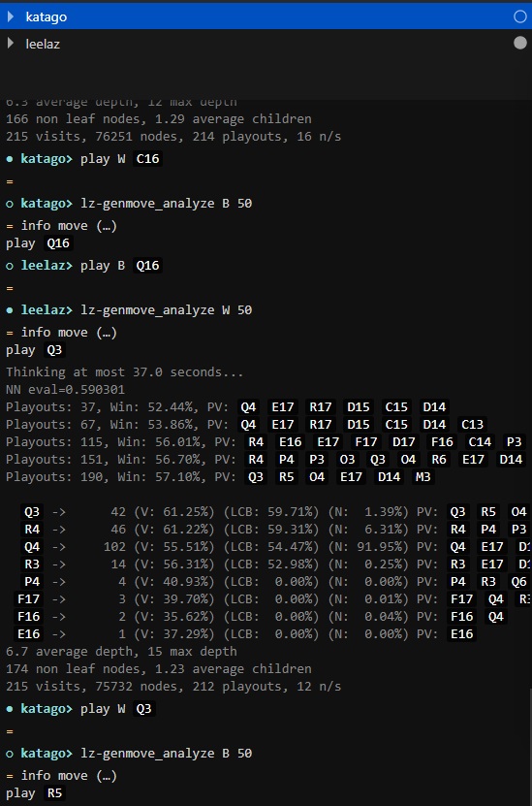Click the C16 vertex in 'play W C16' command
532x806 pixels.
(148, 159)
